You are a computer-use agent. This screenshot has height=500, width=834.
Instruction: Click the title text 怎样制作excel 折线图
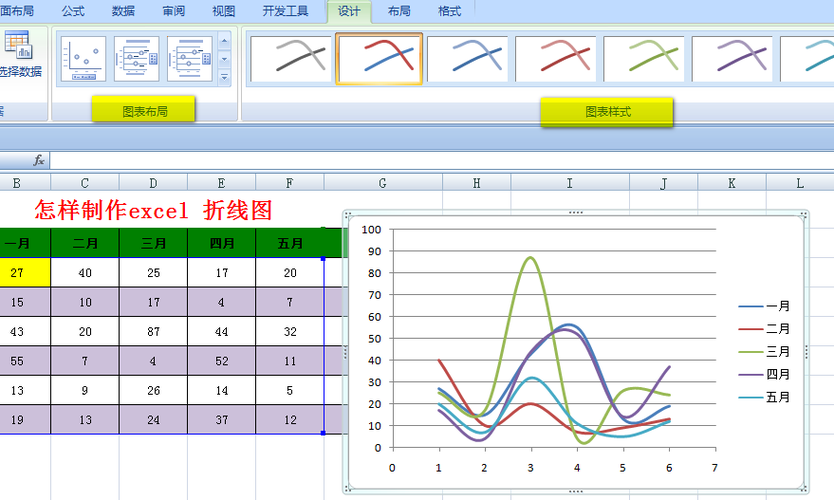[x=154, y=210]
